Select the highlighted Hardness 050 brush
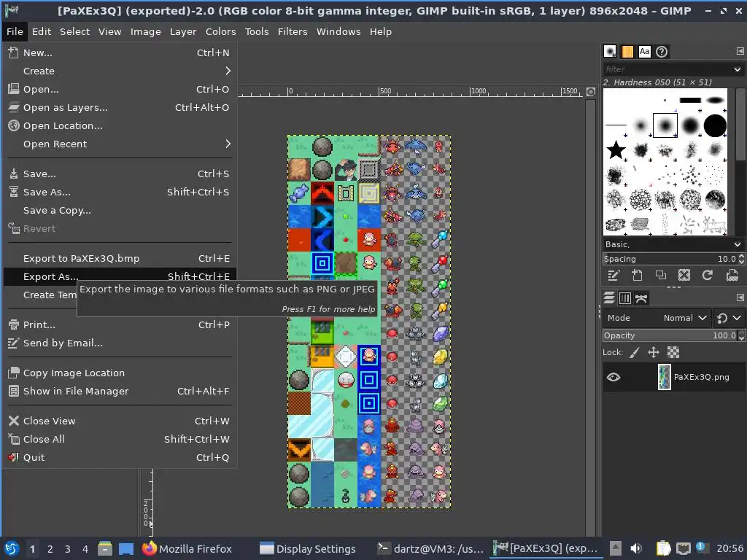 click(665, 125)
